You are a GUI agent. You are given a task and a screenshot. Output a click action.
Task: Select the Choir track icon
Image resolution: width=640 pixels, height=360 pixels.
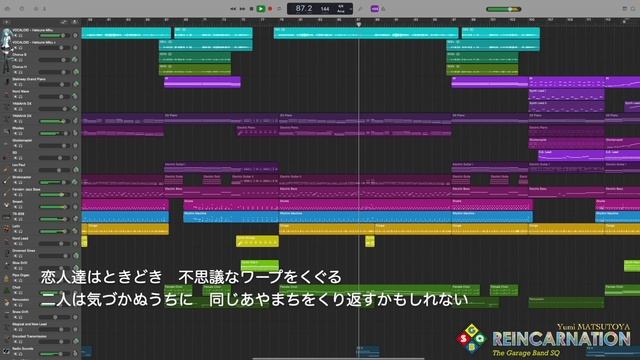(6, 290)
